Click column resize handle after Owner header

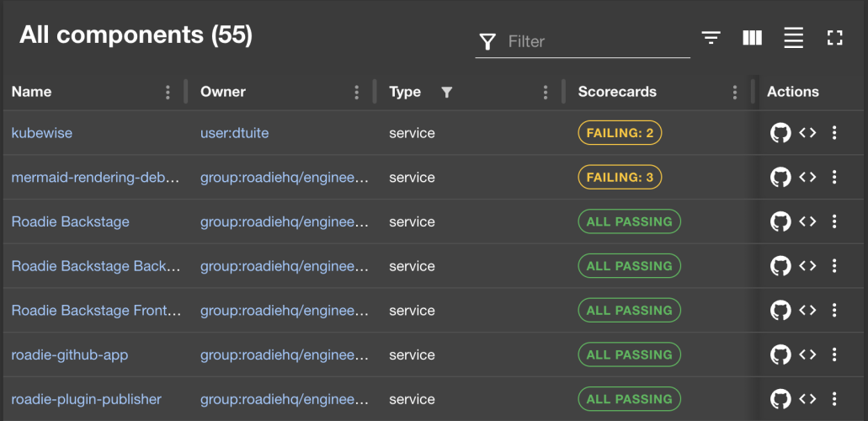coord(375,92)
